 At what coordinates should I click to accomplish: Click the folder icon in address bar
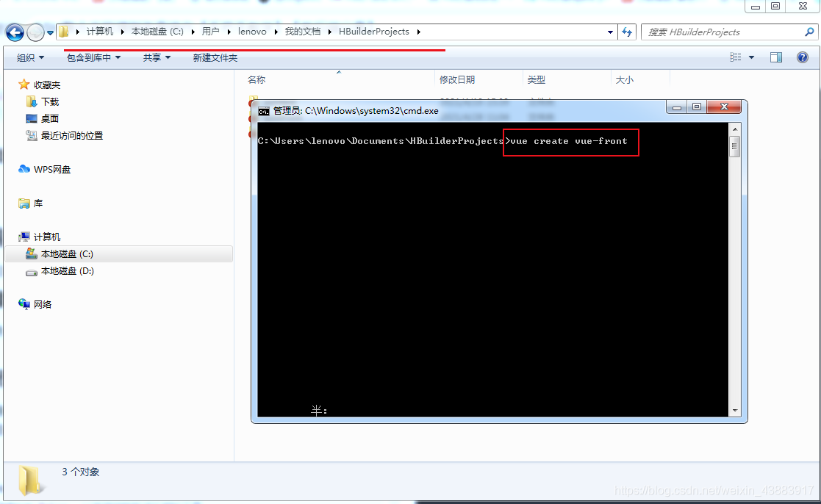click(63, 32)
